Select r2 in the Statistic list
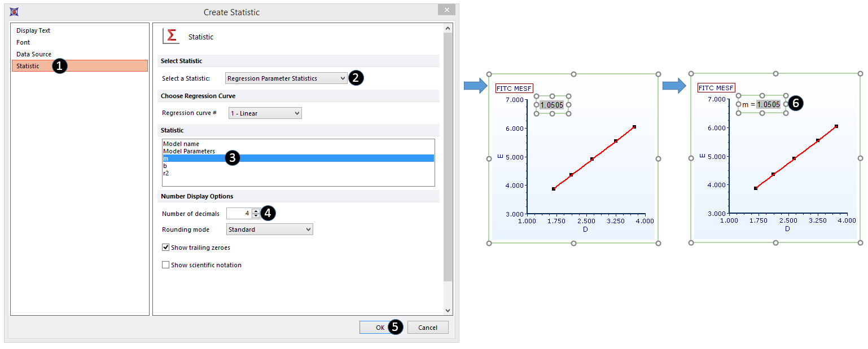868x349 pixels. tap(166, 174)
